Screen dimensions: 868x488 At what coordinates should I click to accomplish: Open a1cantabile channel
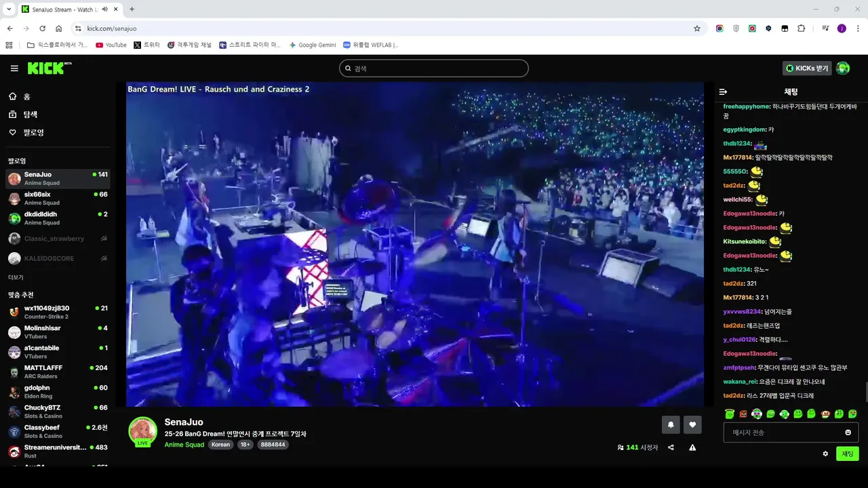coord(58,352)
